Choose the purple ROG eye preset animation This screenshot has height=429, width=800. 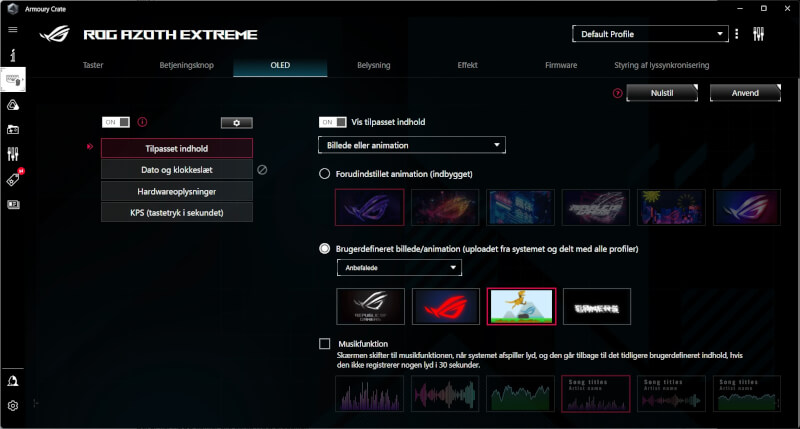(x=369, y=207)
